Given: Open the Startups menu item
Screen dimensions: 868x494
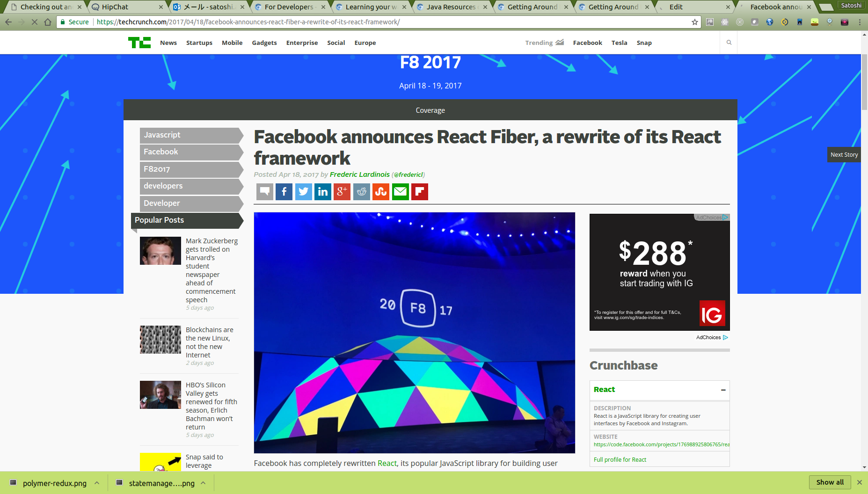Looking at the screenshot, I should point(199,43).
